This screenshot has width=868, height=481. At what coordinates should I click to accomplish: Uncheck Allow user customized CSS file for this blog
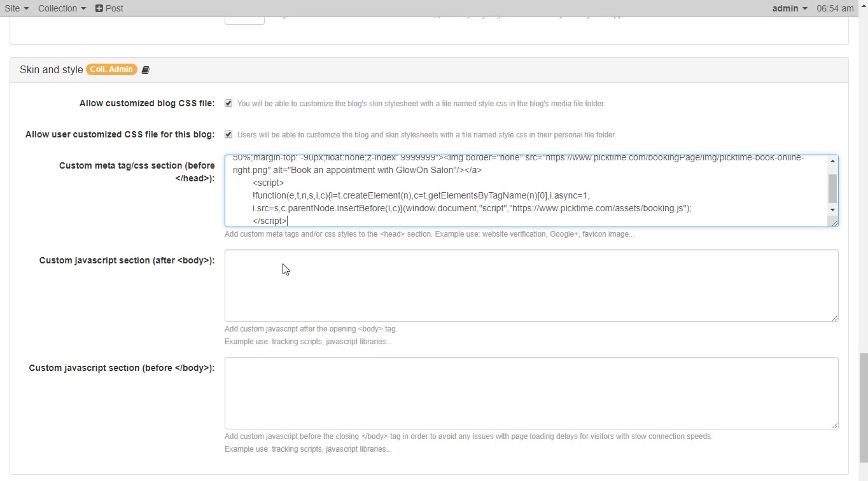click(228, 134)
